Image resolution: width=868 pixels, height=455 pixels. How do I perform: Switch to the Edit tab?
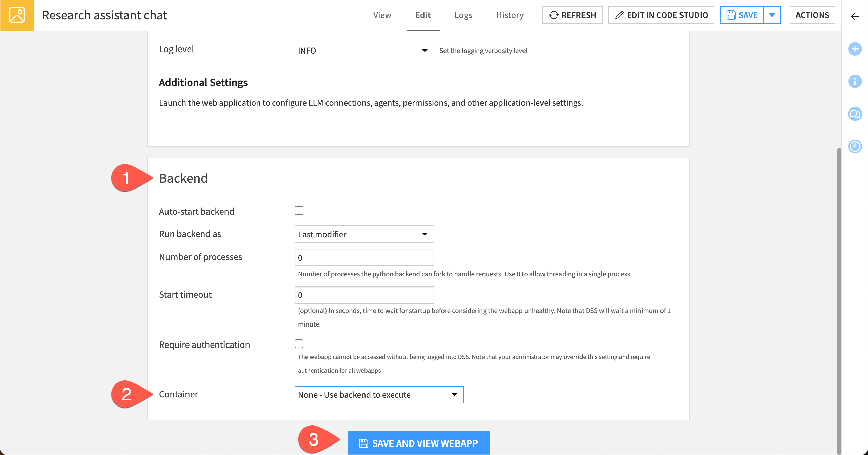coord(423,15)
